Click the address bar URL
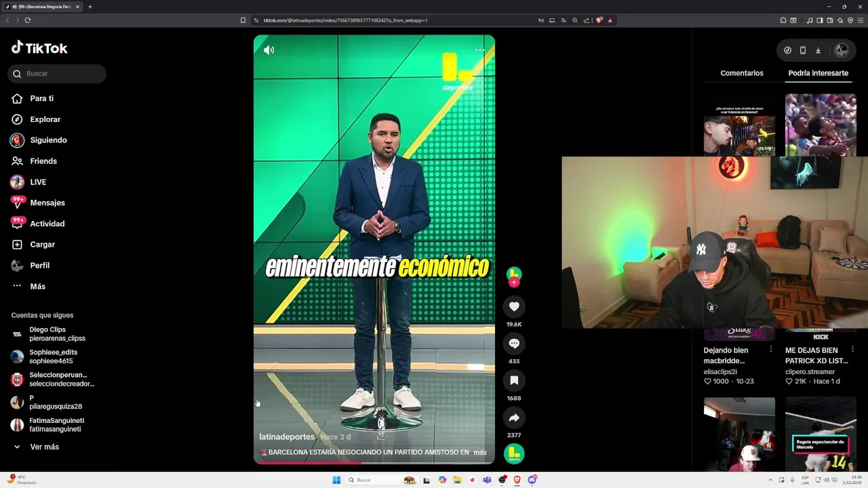This screenshot has width=868, height=488. [345, 20]
